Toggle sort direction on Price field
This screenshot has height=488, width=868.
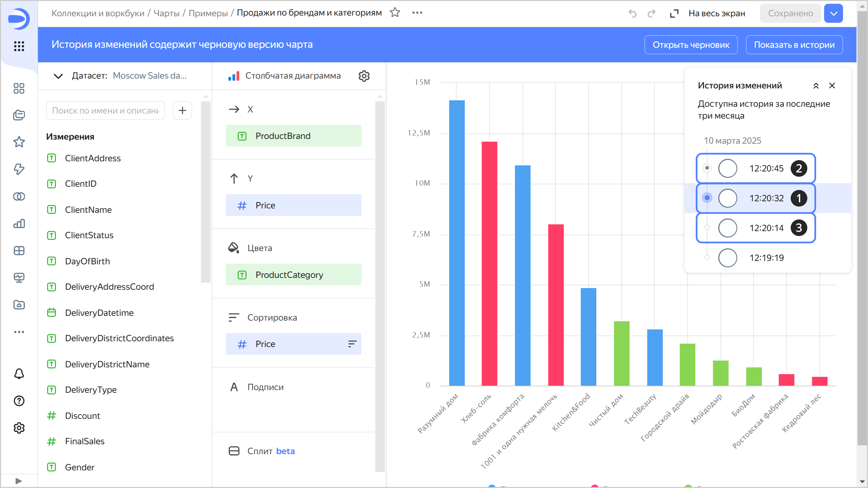pyautogui.click(x=352, y=344)
